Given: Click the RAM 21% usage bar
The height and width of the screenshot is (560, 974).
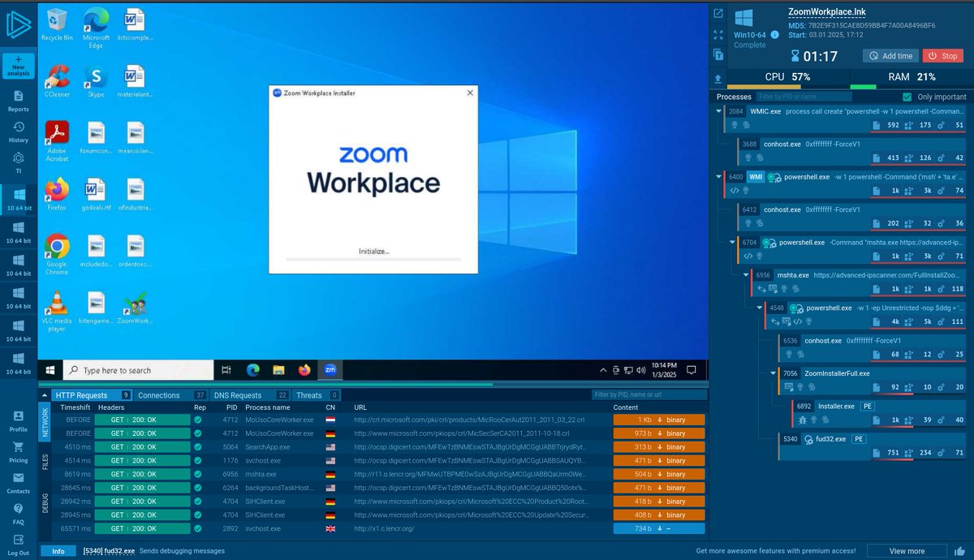Looking at the screenshot, I should pyautogui.click(x=910, y=80).
